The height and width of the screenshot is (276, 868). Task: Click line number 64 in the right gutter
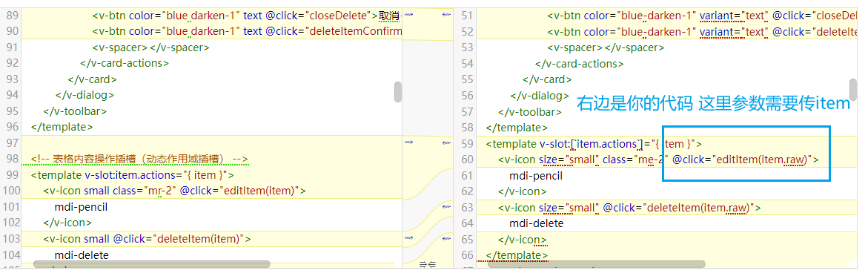pos(466,223)
